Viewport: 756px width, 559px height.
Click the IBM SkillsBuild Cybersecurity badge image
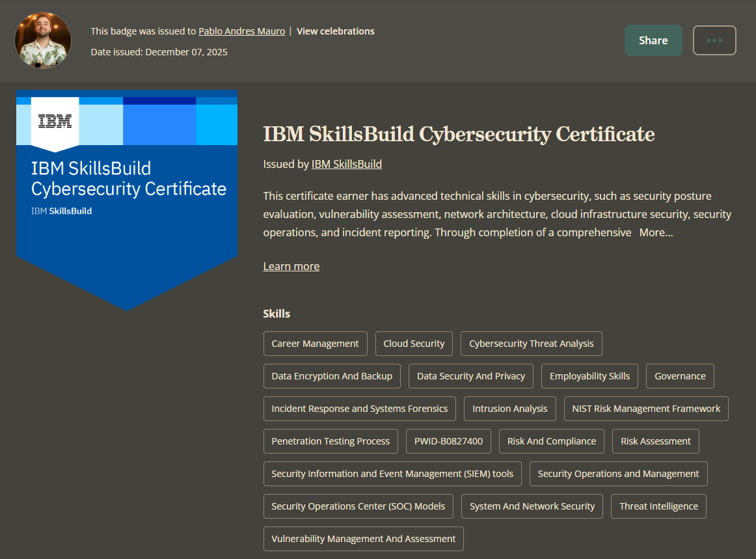(127, 200)
